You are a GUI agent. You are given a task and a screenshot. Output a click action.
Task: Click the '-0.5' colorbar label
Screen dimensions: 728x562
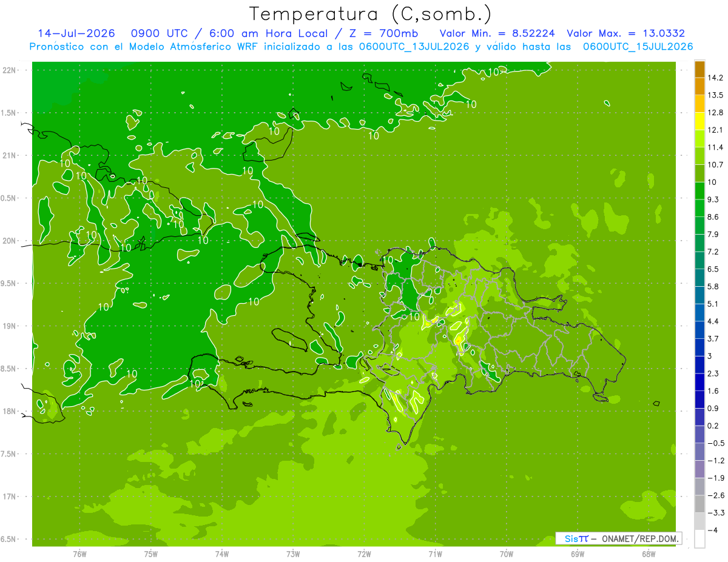pyautogui.click(x=715, y=443)
